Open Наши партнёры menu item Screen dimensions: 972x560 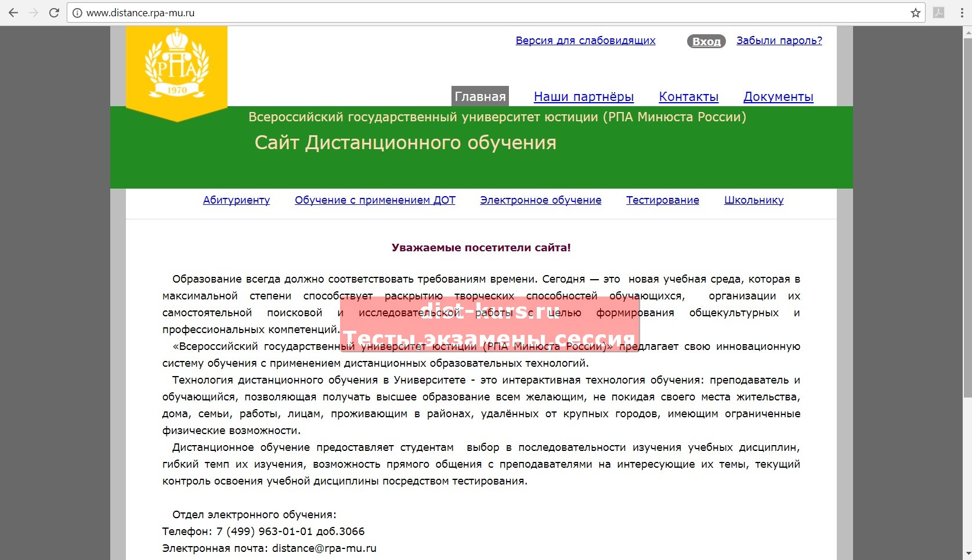click(x=584, y=97)
